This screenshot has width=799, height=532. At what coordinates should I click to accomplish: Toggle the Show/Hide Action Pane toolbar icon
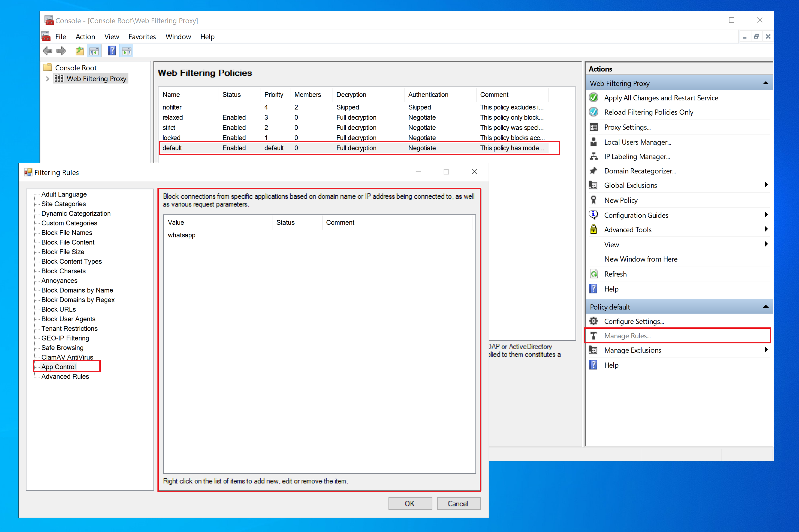pos(127,51)
